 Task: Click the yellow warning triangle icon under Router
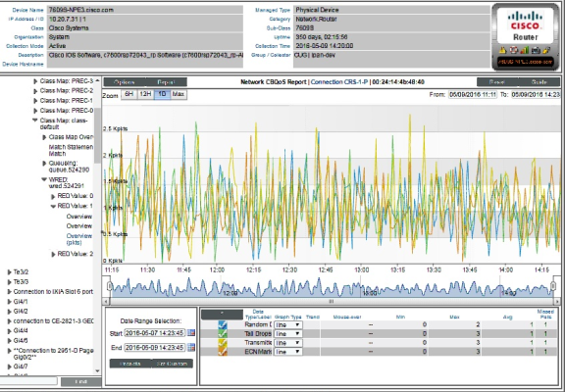coord(502,50)
